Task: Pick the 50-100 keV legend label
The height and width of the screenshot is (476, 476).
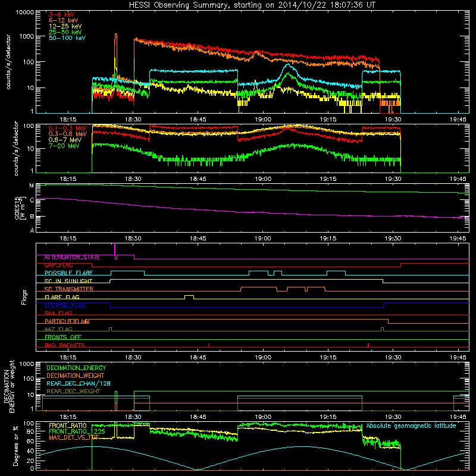Action: click(67, 37)
